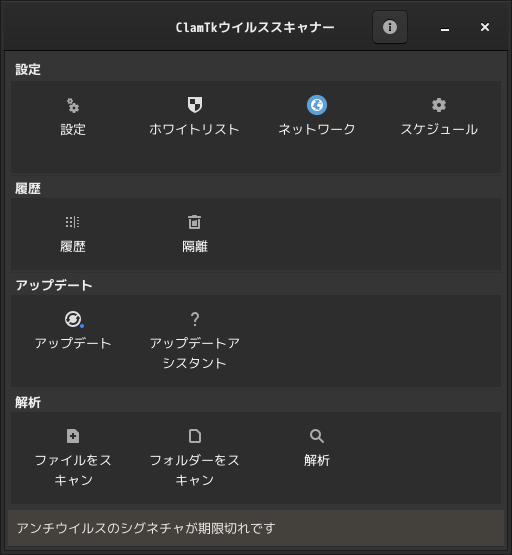Viewport: 512px width, 555px height.
Task: Open the 履歴 list icon item
Action: tap(73, 222)
